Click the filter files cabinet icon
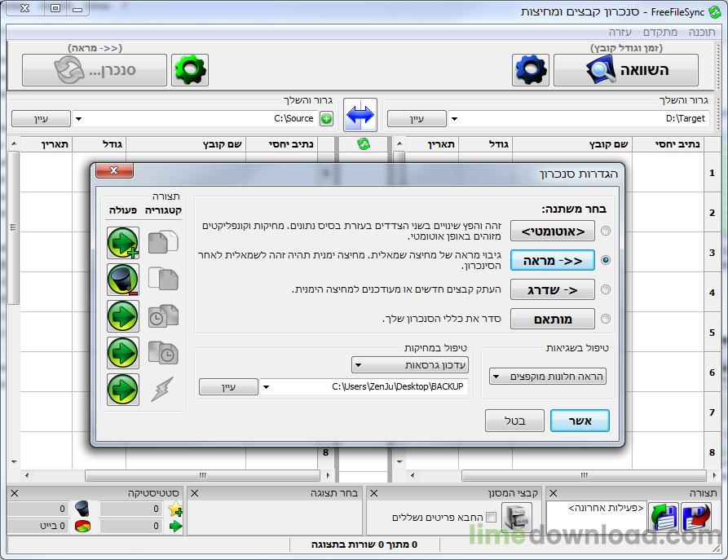The image size is (728, 560). click(517, 518)
